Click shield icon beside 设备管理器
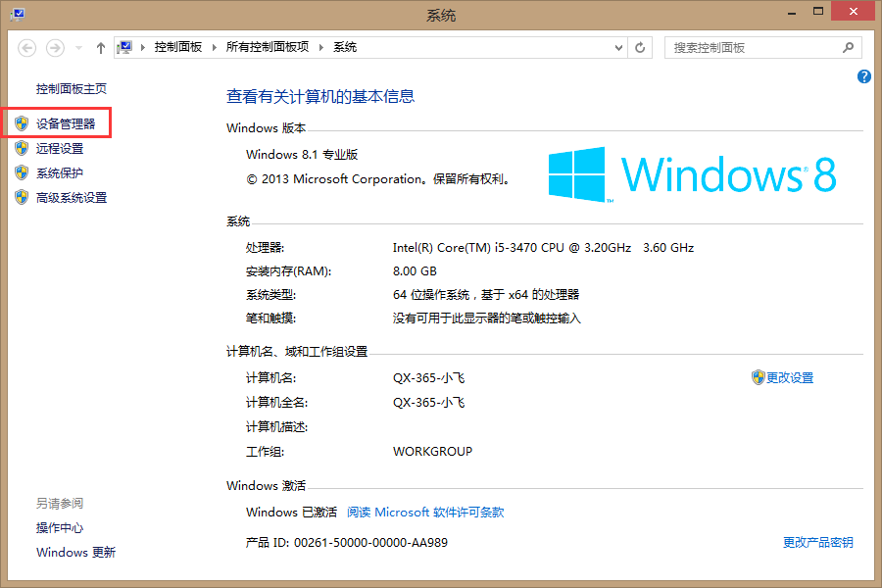Image resolution: width=882 pixels, height=588 pixels. [22, 123]
